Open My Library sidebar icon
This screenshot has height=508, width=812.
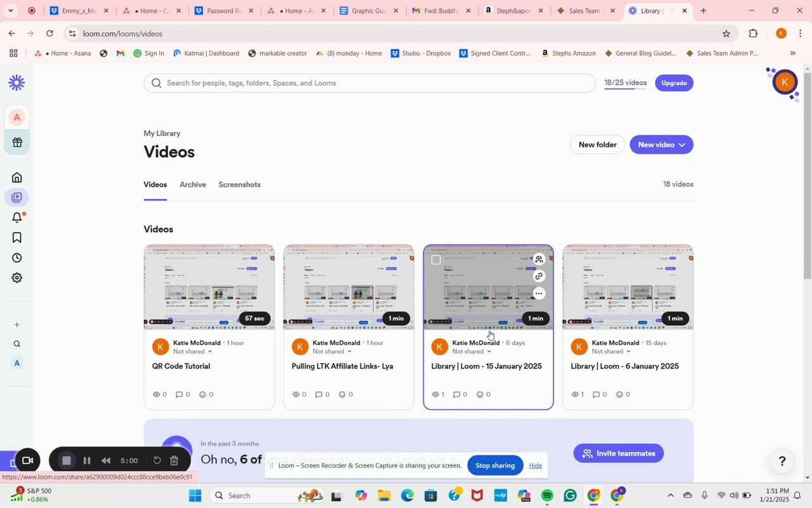17,197
